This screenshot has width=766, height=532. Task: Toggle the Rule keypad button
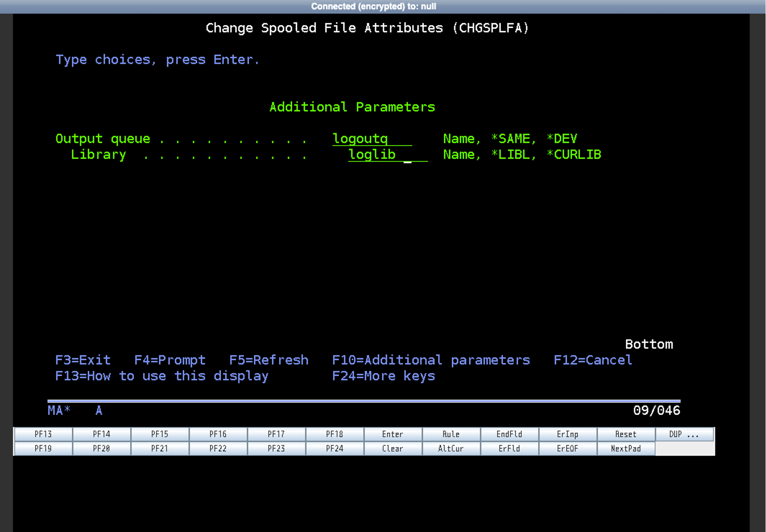pos(451,434)
